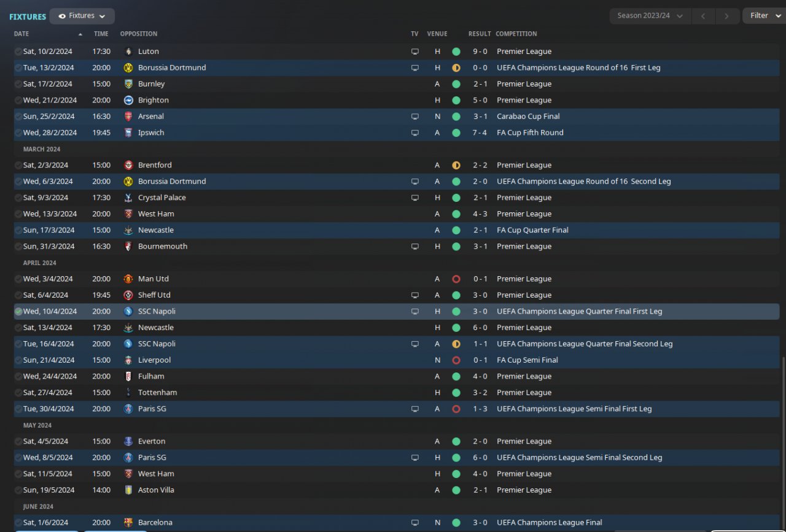786x532 pixels.
Task: Click the Borussia Dortmund club badge on 13/2/2024
Action: (x=128, y=67)
